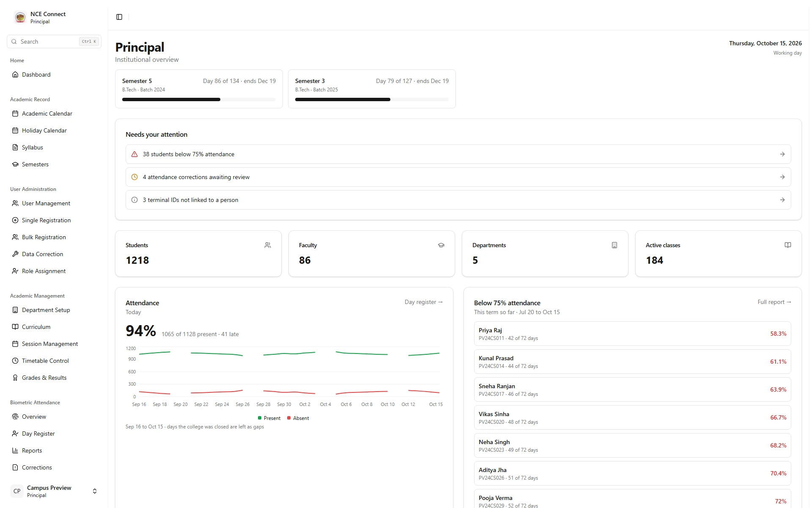Click the Departments 5 card

(x=545, y=254)
